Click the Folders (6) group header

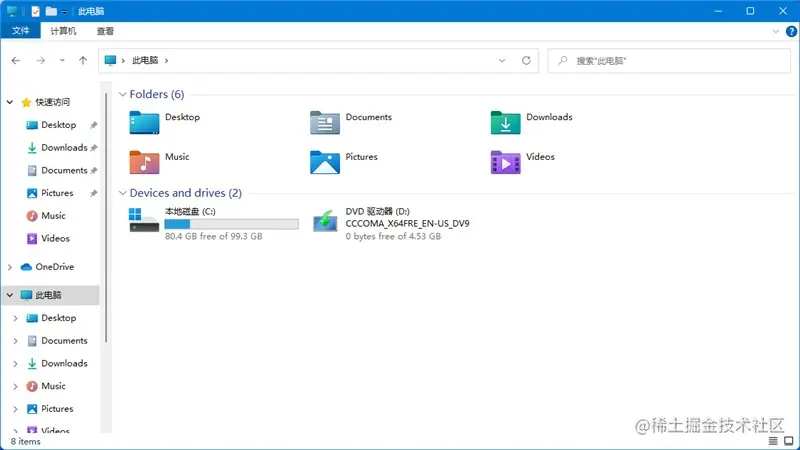[157, 94]
